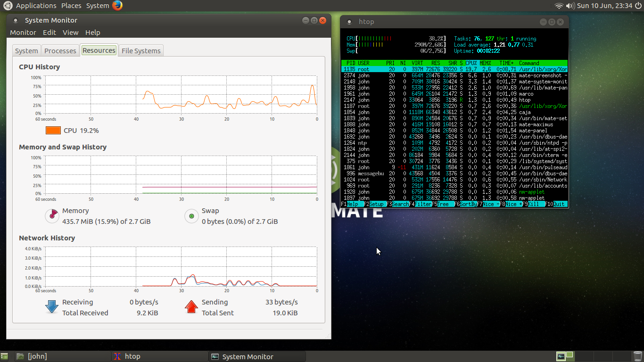The width and height of the screenshot is (644, 362).
Task: Open the System menu in top panel
Action: [98, 6]
